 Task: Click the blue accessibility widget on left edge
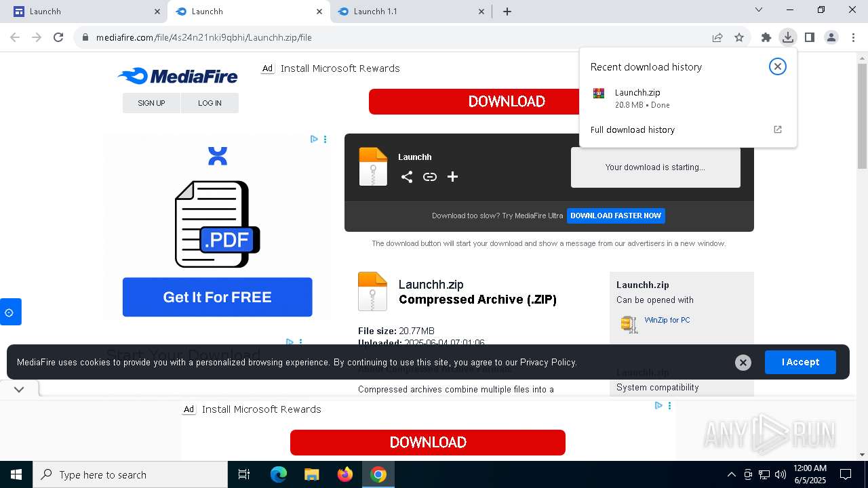click(x=10, y=312)
